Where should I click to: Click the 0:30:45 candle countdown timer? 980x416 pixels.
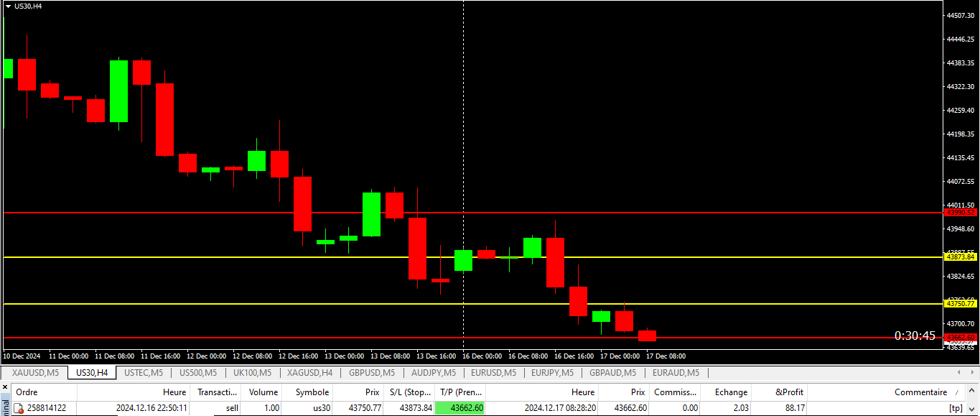(x=915, y=336)
